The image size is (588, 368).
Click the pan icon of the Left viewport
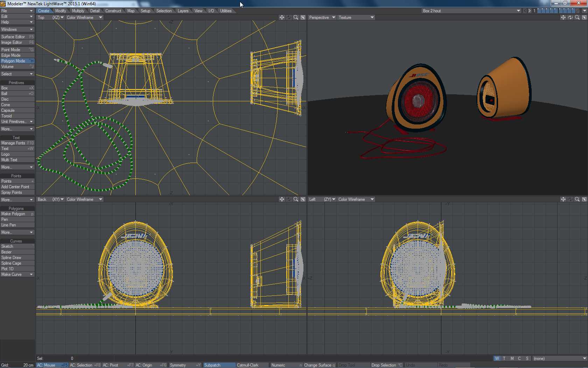click(563, 199)
